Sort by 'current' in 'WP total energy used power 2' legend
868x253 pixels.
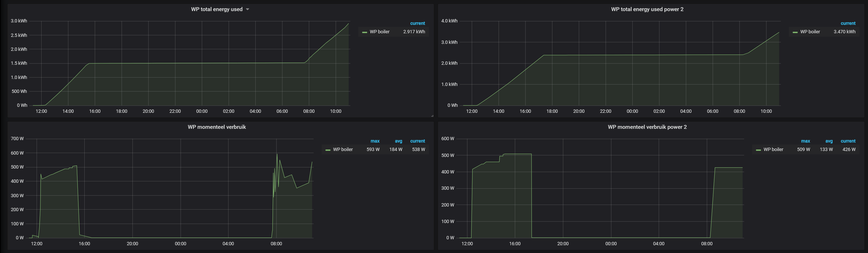pos(848,23)
